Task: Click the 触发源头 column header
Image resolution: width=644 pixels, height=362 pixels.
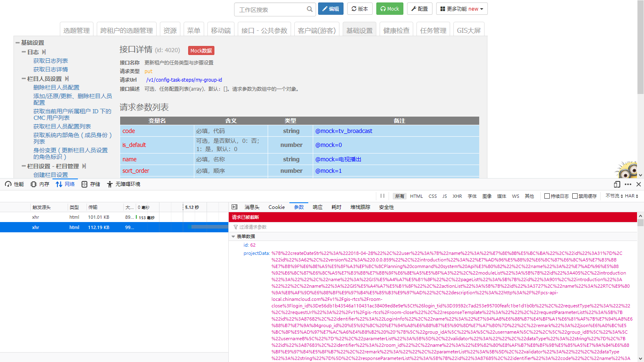Action: (x=48, y=207)
